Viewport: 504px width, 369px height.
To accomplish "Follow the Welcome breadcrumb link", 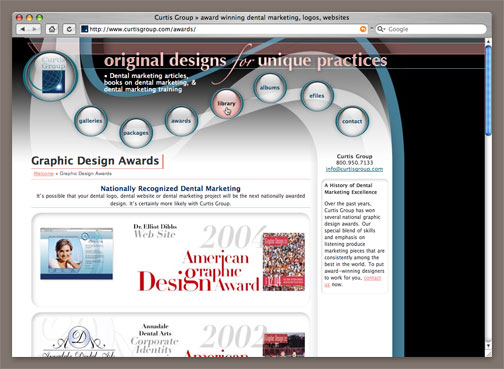I will (x=44, y=174).
